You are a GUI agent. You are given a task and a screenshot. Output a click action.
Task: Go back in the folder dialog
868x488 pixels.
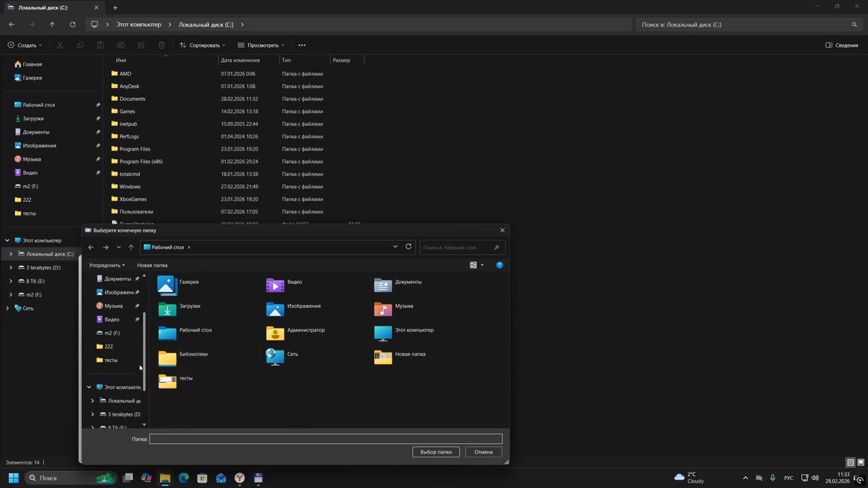[x=91, y=247]
